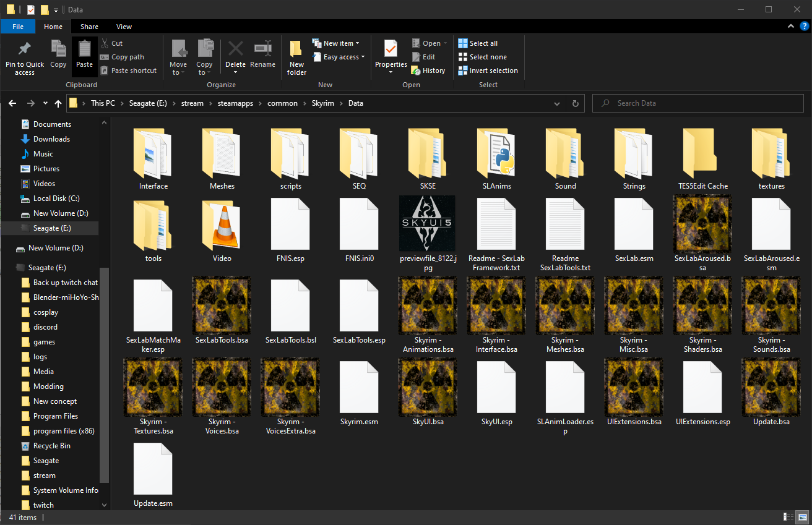This screenshot has width=812, height=525.
Task: Open the Move to dropdown
Action: click(x=178, y=58)
